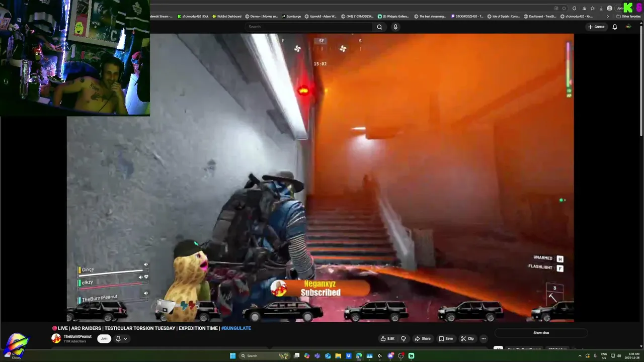The height and width of the screenshot is (362, 644).
Task: Click the browser refresh icon
Action: point(574,8)
